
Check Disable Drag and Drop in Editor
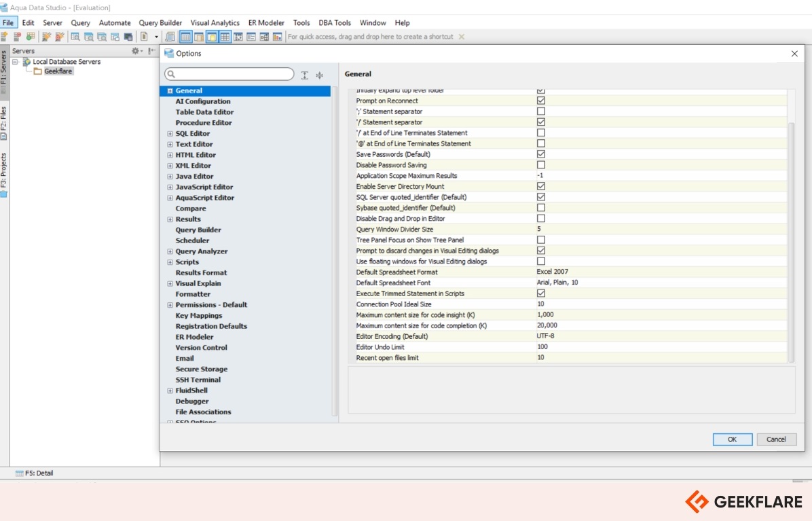click(541, 219)
